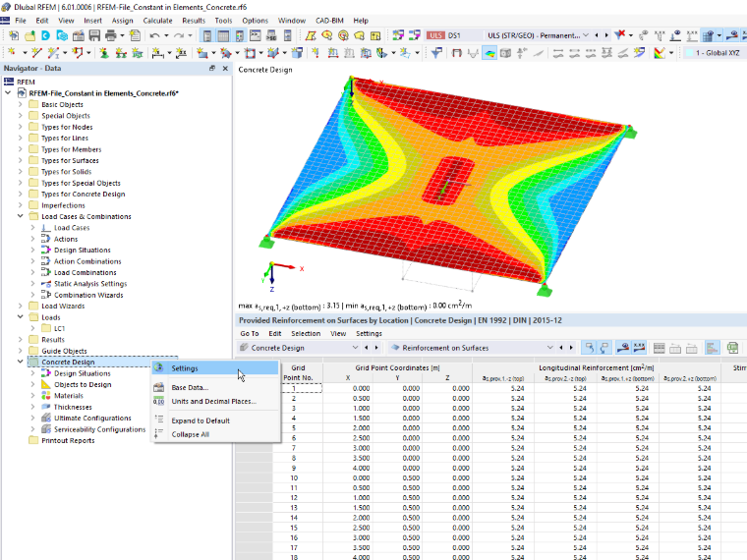Image resolution: width=747 pixels, height=560 pixels.
Task: Open file with the yellow folder icon
Action: point(30,35)
